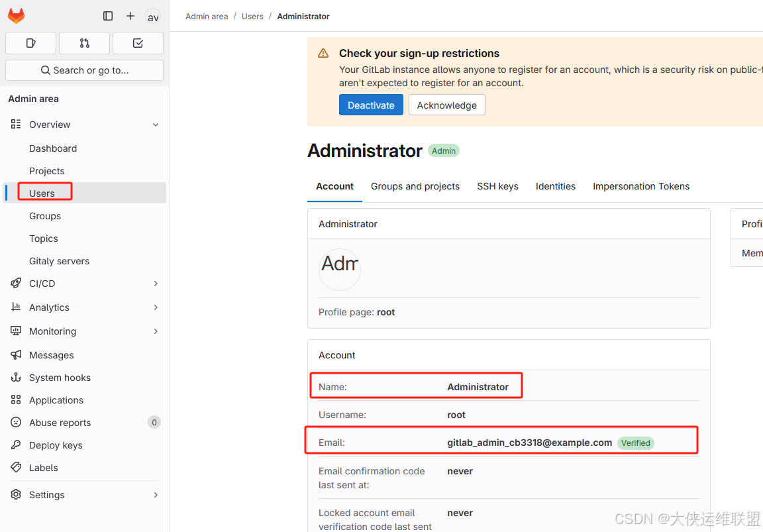Open the create new plus menu
Screen dimensions: 763x532
pos(130,16)
